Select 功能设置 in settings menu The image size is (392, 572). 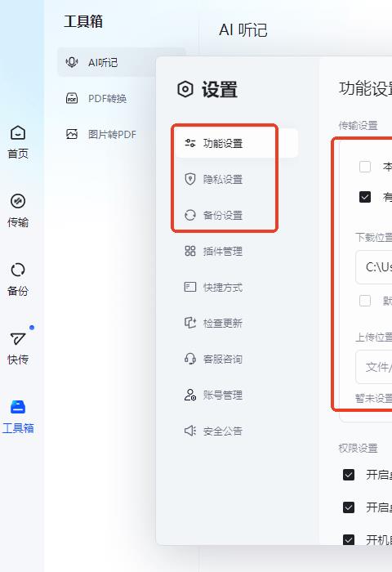point(236,143)
